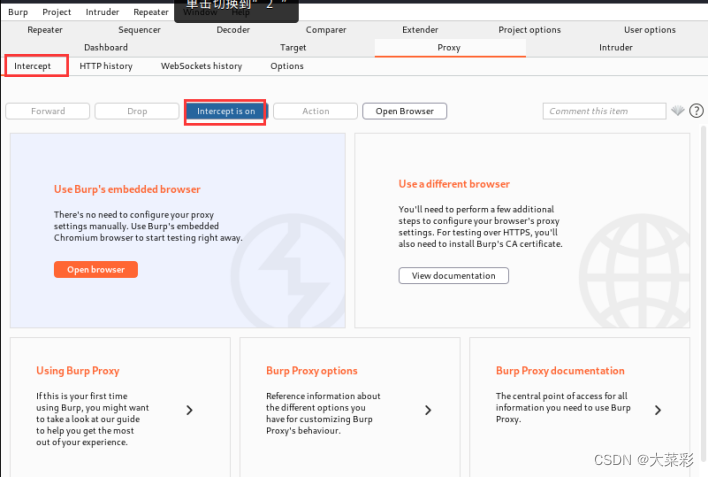Open the Project menu
709x477 pixels.
point(57,12)
